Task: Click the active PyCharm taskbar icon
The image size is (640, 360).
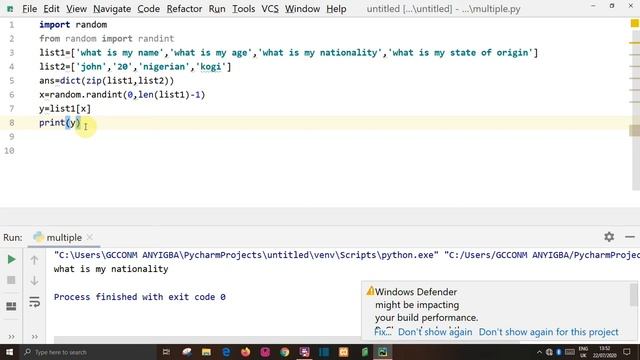Action: [x=382, y=352]
